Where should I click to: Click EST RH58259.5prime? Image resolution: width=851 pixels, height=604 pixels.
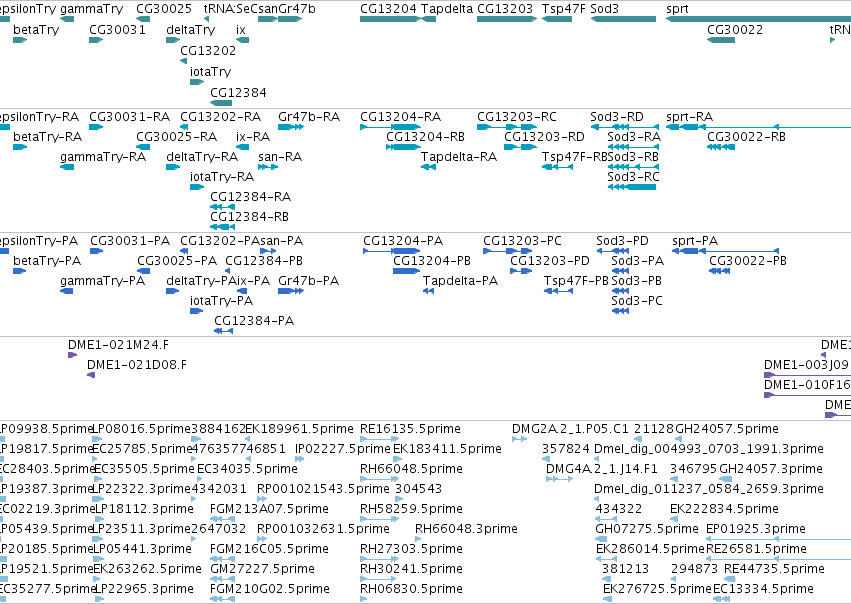click(379, 519)
